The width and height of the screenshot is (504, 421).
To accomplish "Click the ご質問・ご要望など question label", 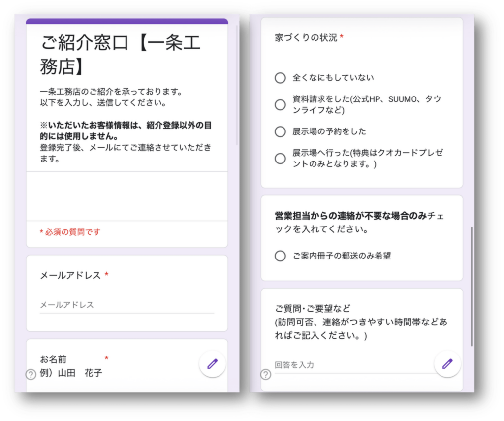I will point(313,309).
